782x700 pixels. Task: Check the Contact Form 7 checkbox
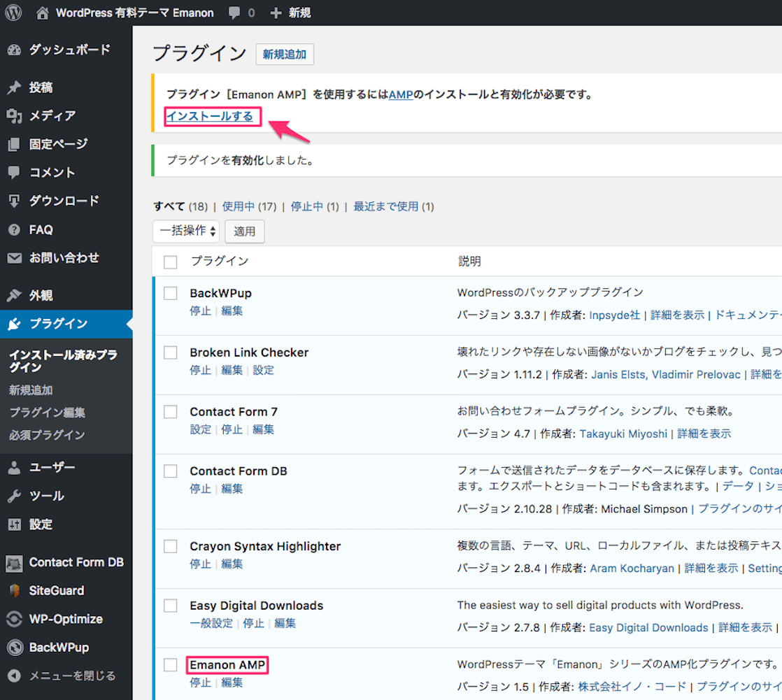pyautogui.click(x=171, y=412)
